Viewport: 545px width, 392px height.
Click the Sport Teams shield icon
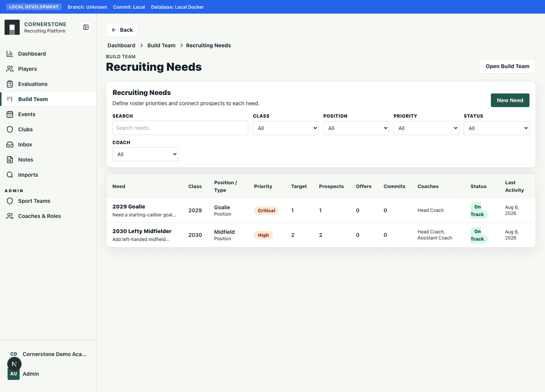coord(10,201)
